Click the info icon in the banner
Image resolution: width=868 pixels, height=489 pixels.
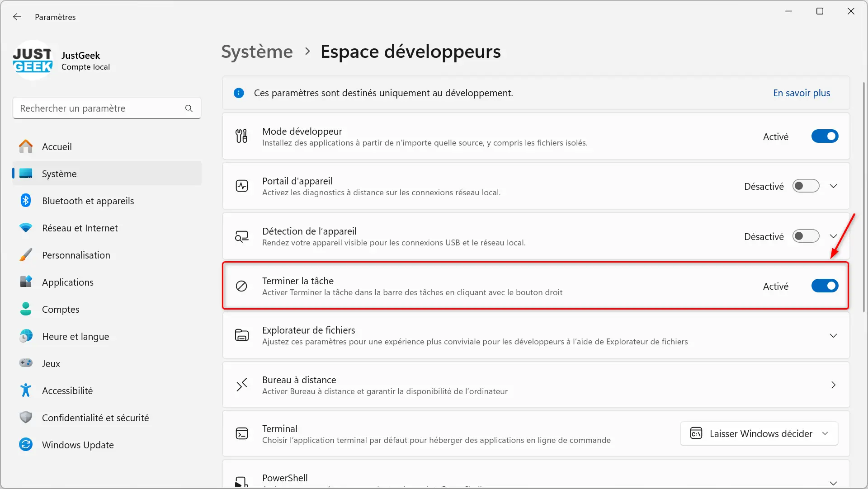point(239,93)
